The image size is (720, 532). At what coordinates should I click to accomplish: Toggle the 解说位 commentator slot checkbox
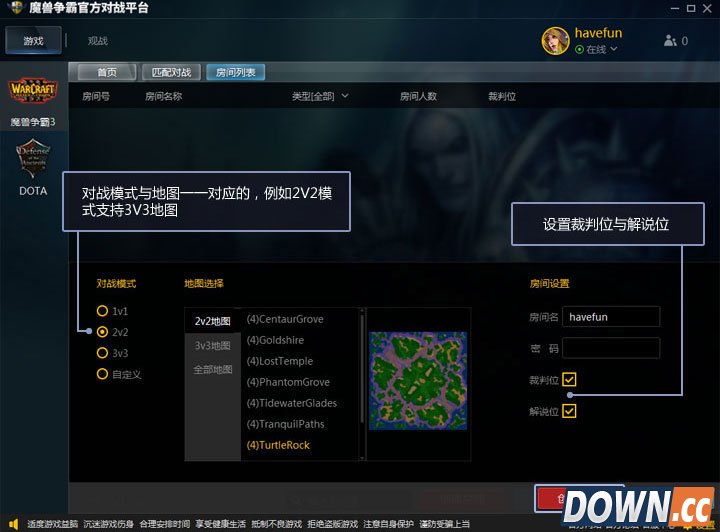(x=569, y=411)
